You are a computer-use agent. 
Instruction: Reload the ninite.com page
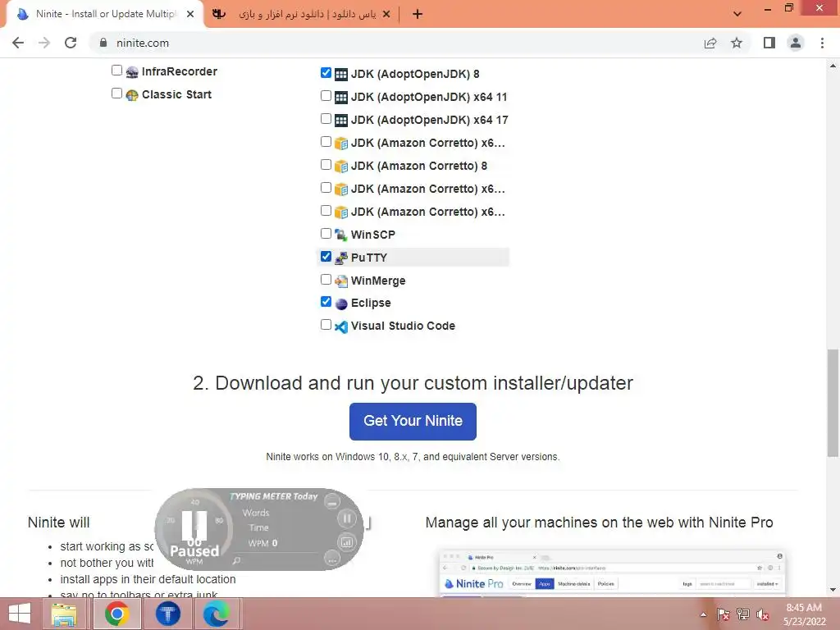point(71,43)
